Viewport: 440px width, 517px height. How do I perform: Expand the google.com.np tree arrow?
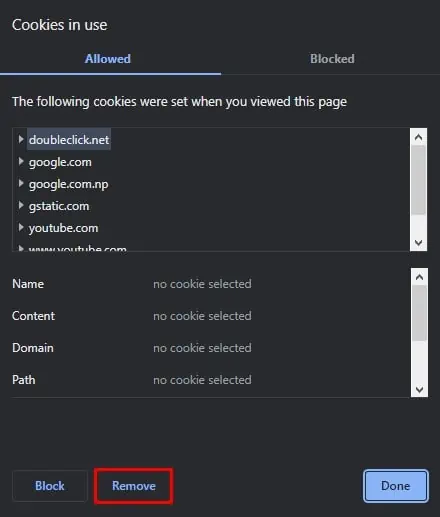[x=21, y=183]
